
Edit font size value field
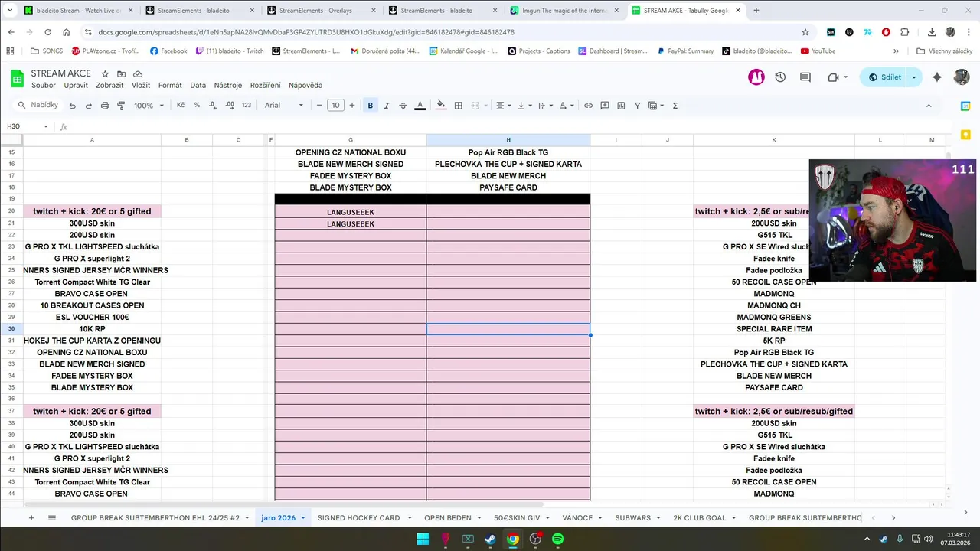[335, 106]
